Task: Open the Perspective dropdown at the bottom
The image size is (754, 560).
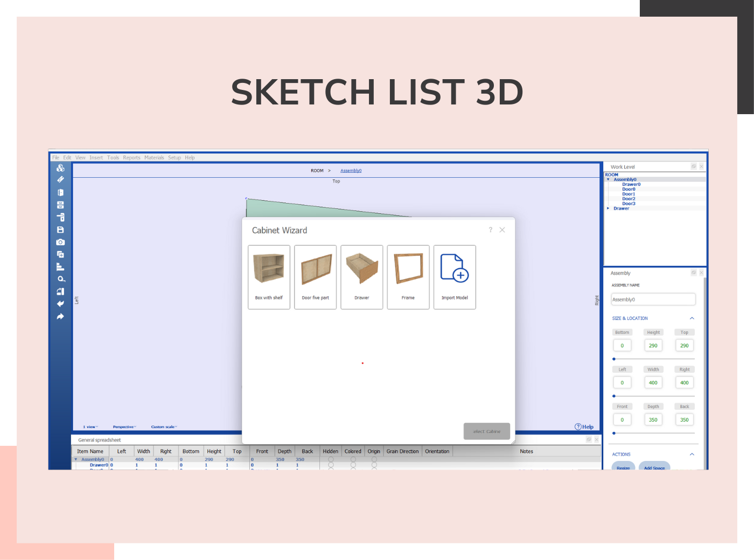Action: click(124, 426)
